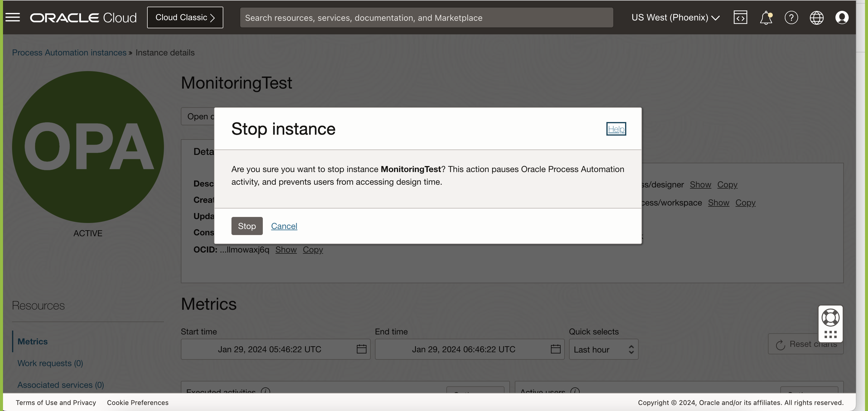This screenshot has width=868, height=411.
Task: Show the workspace URL
Action: [x=719, y=202]
